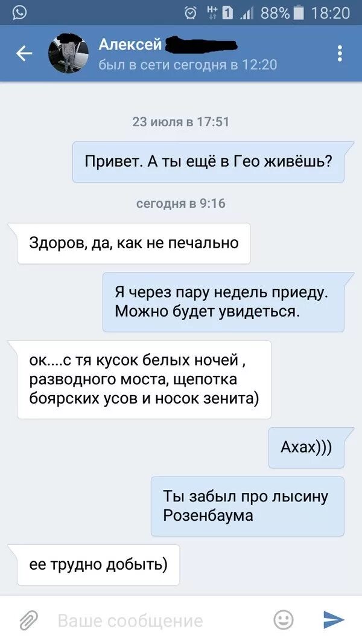The height and width of the screenshot is (644, 362).
Task: Tap the paperclip attachment icon
Action: [29, 620]
